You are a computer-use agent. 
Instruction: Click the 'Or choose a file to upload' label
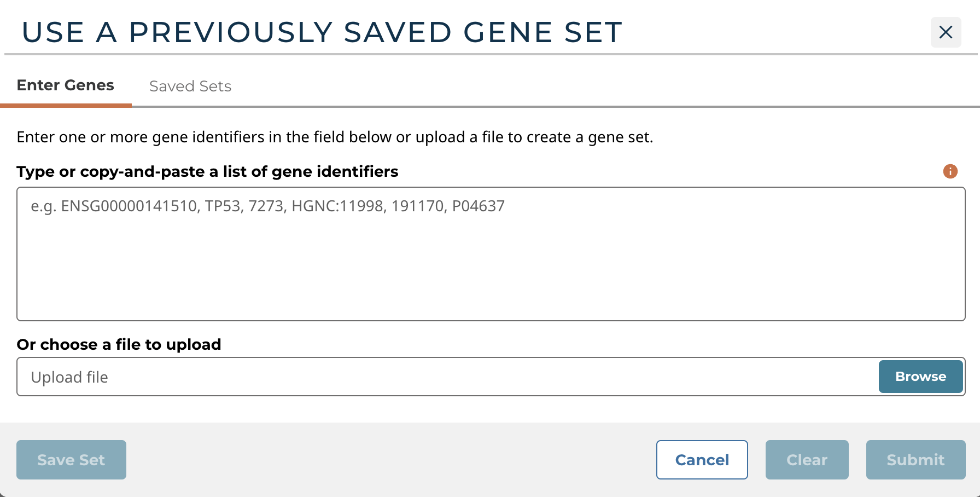pos(119,344)
